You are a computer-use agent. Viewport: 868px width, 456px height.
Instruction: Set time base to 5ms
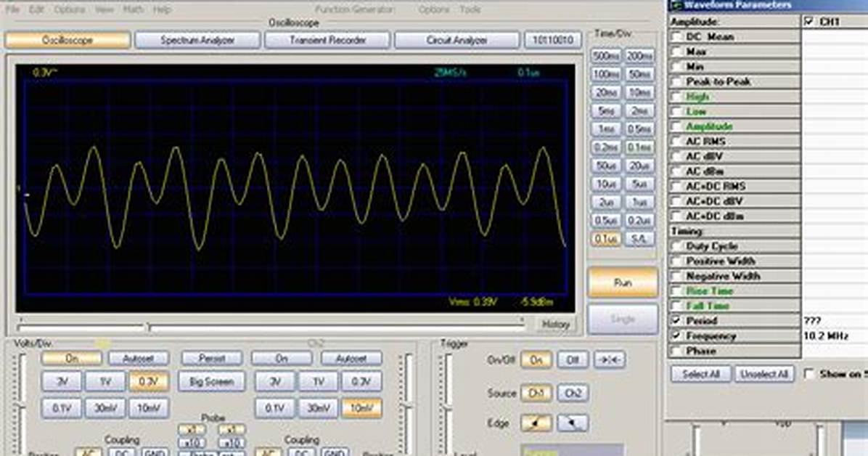coord(605,111)
